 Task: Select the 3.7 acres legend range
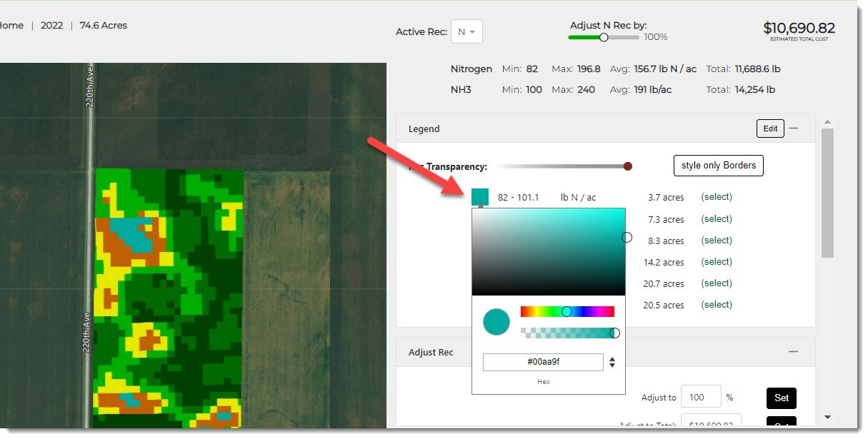(717, 197)
